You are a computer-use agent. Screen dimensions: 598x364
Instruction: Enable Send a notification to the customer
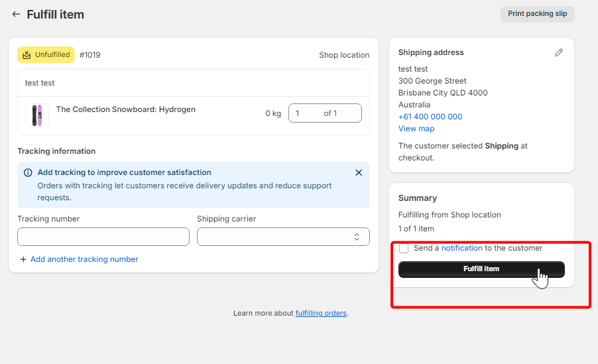coord(404,249)
